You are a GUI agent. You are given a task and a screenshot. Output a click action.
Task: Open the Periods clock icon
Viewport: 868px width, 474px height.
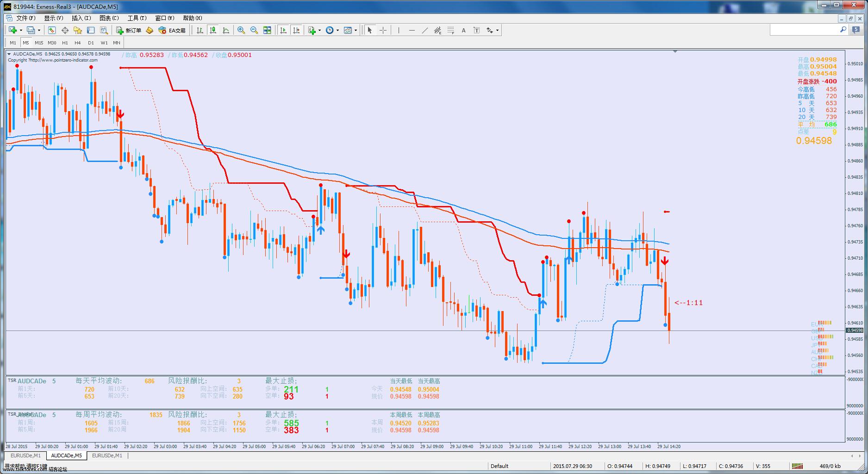330,30
